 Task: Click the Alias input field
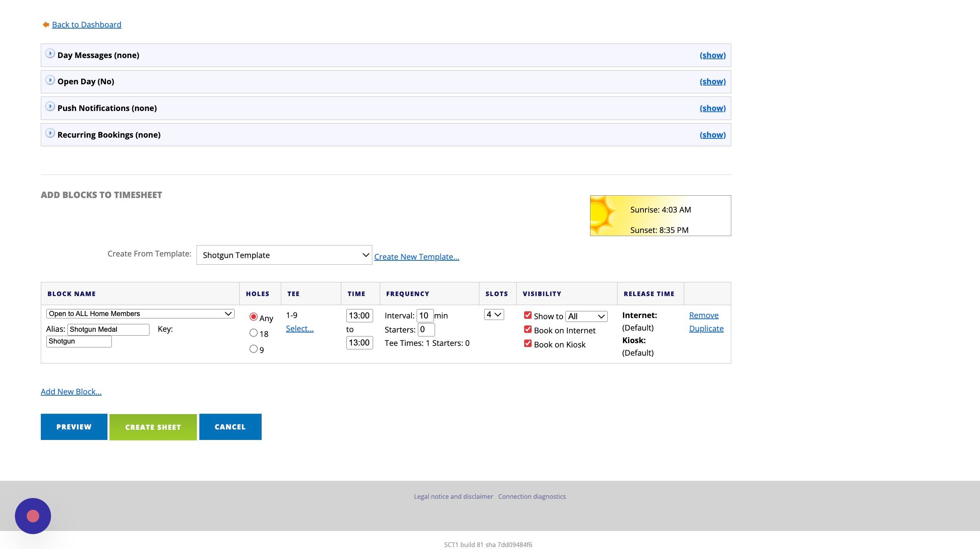[x=108, y=329]
